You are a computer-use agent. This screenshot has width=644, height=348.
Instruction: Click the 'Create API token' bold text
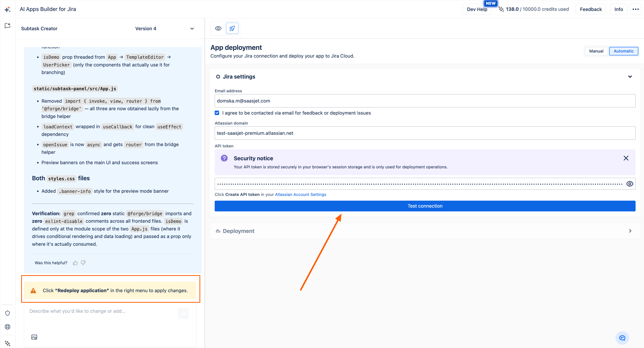[x=242, y=195]
